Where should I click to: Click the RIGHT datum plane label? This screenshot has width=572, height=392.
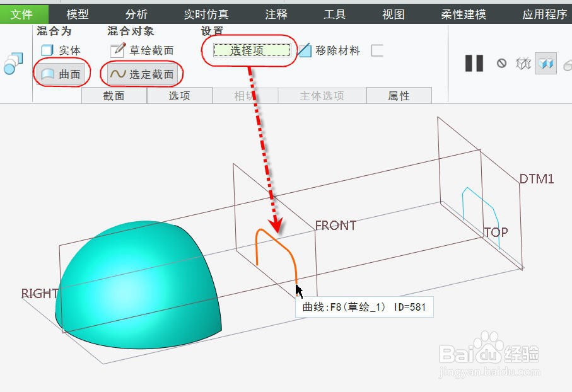point(40,293)
